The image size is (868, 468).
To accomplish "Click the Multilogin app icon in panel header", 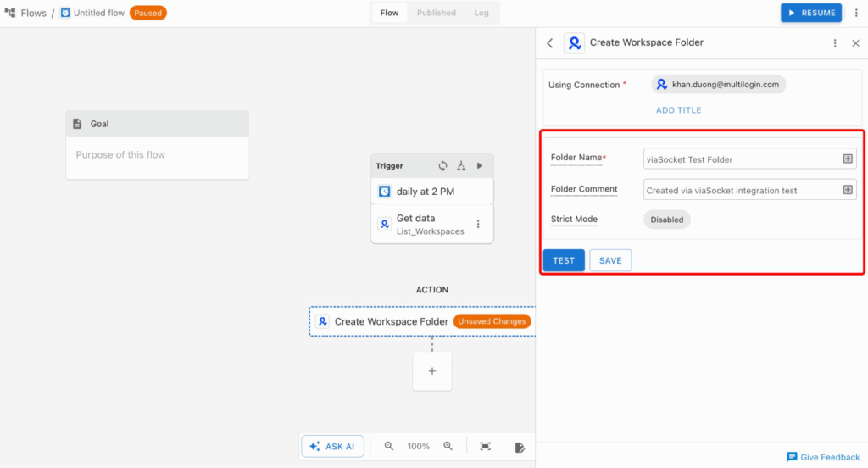I will (574, 42).
